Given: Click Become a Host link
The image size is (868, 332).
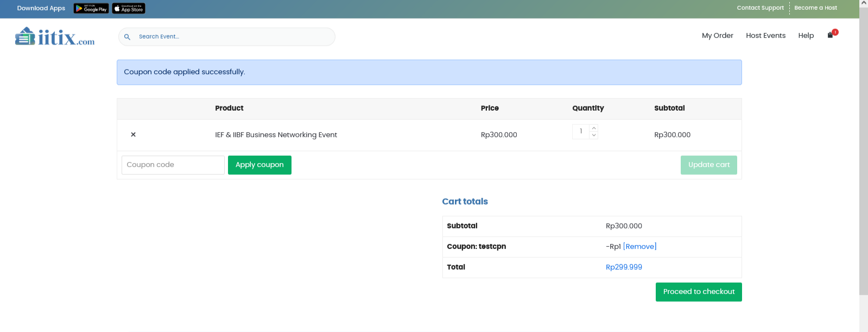Looking at the screenshot, I should click(815, 8).
